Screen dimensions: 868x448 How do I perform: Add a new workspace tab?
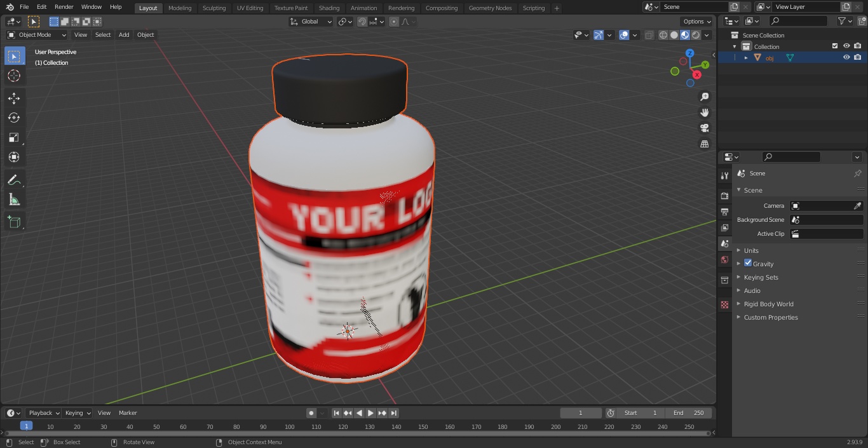[x=557, y=8]
